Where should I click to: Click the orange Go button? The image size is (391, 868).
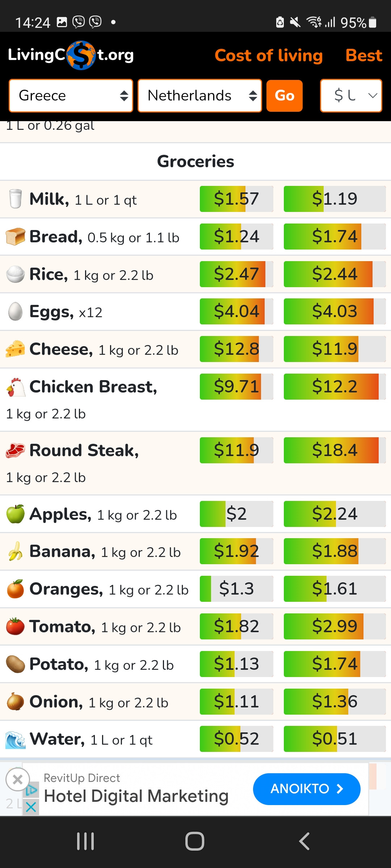tap(285, 96)
